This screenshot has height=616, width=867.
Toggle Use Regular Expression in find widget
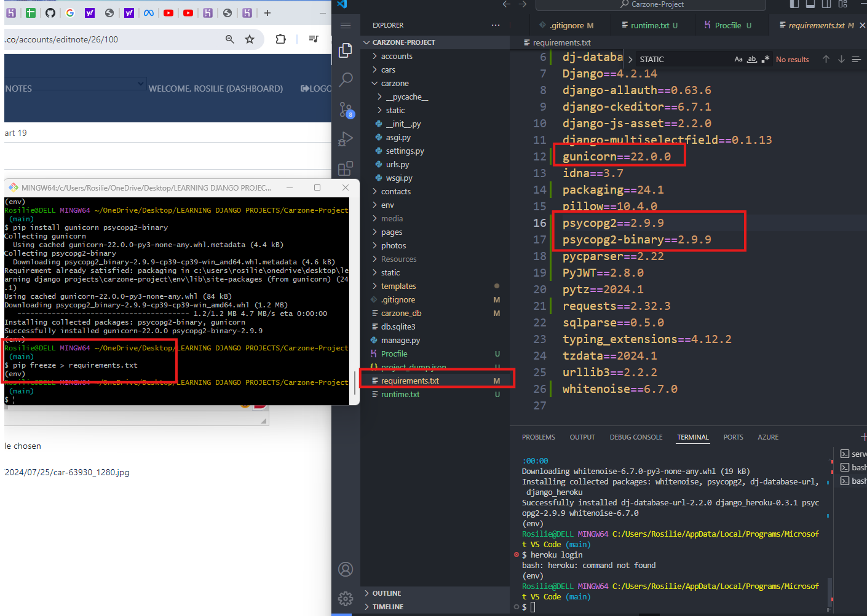point(766,59)
